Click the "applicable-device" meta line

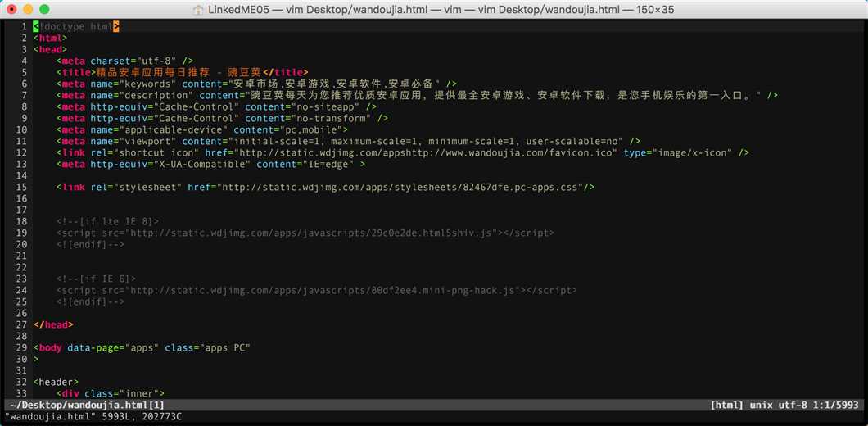(201, 129)
